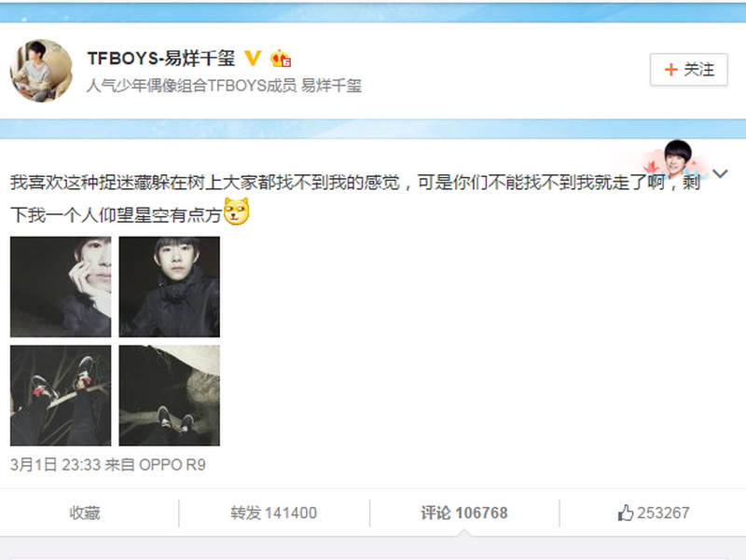Image resolution: width=746 pixels, height=560 pixels.
Task: Follow the user with 关注 button
Action: (689, 70)
